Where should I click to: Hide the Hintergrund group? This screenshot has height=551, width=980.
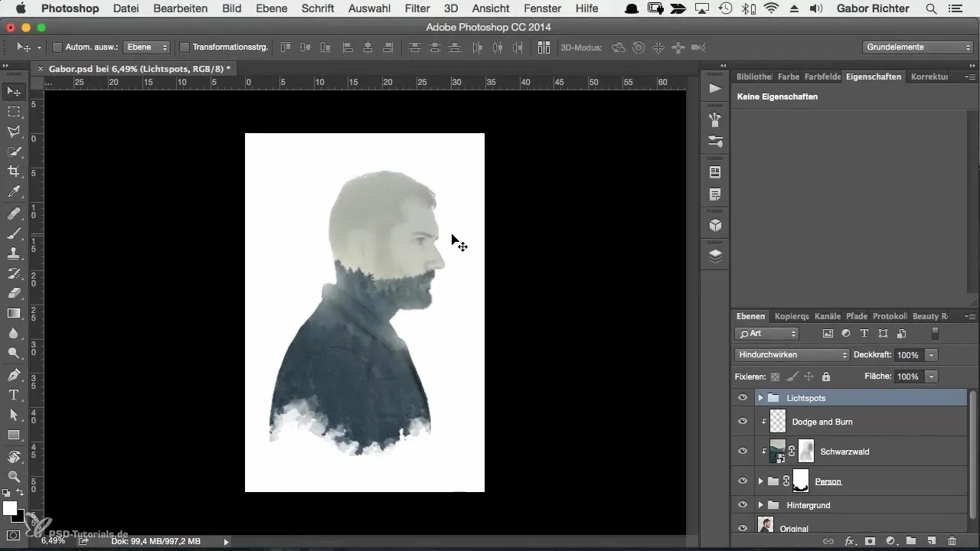click(742, 505)
